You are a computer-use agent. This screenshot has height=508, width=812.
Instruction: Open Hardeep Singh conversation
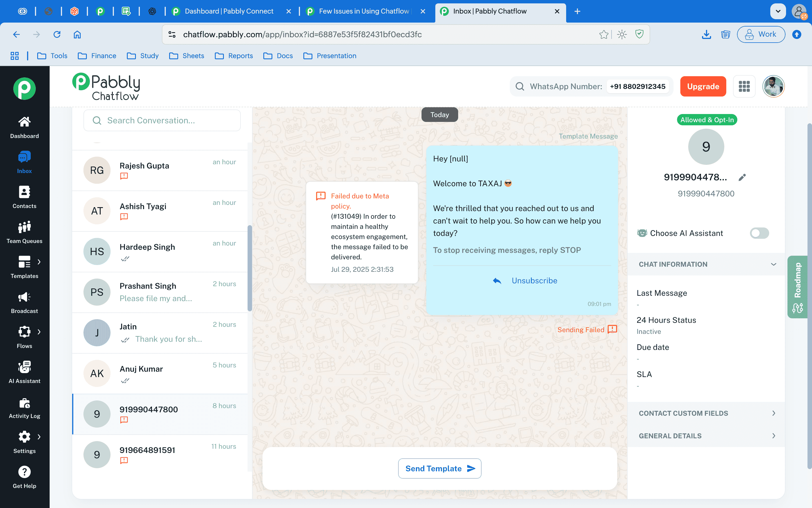tap(160, 252)
